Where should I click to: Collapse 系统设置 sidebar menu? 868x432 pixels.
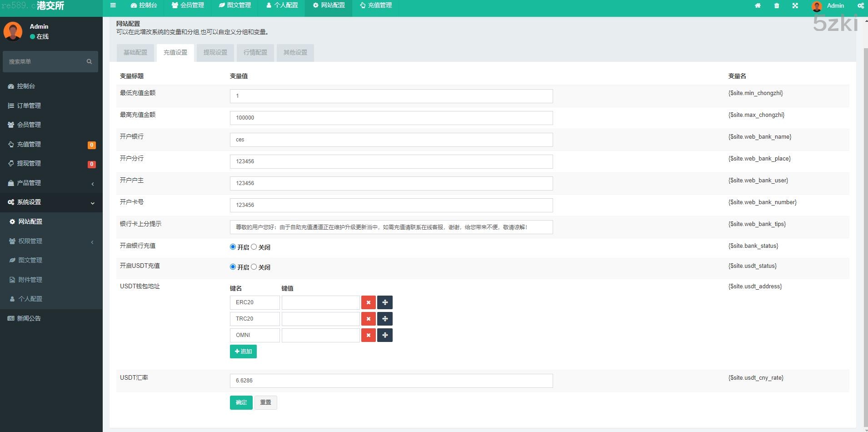click(51, 202)
